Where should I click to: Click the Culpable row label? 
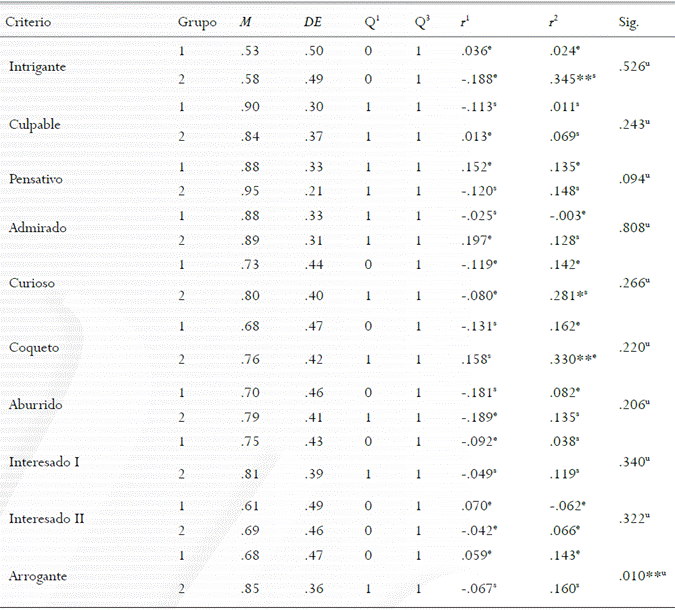click(x=34, y=123)
